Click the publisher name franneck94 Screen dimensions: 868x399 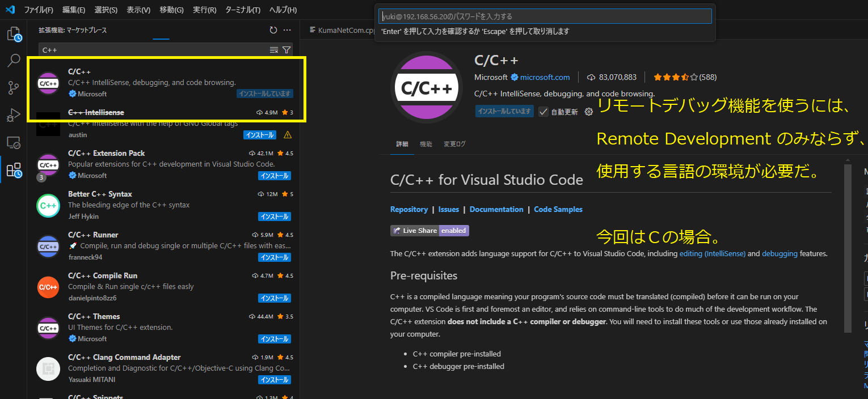[85, 257]
